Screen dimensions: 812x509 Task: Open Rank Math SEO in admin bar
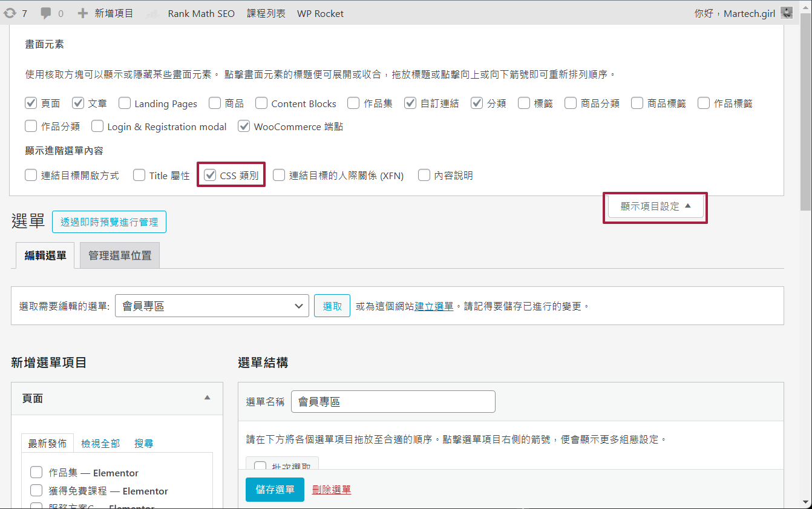(201, 13)
